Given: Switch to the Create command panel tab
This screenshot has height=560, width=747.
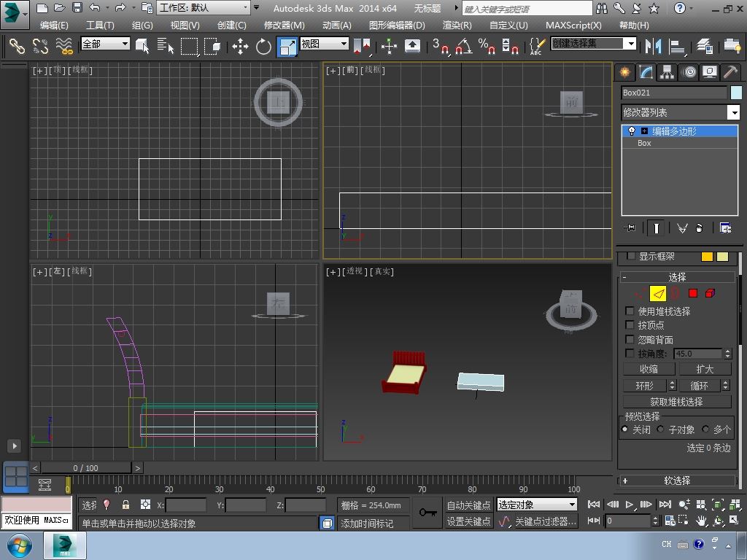Looking at the screenshot, I should pos(624,72).
